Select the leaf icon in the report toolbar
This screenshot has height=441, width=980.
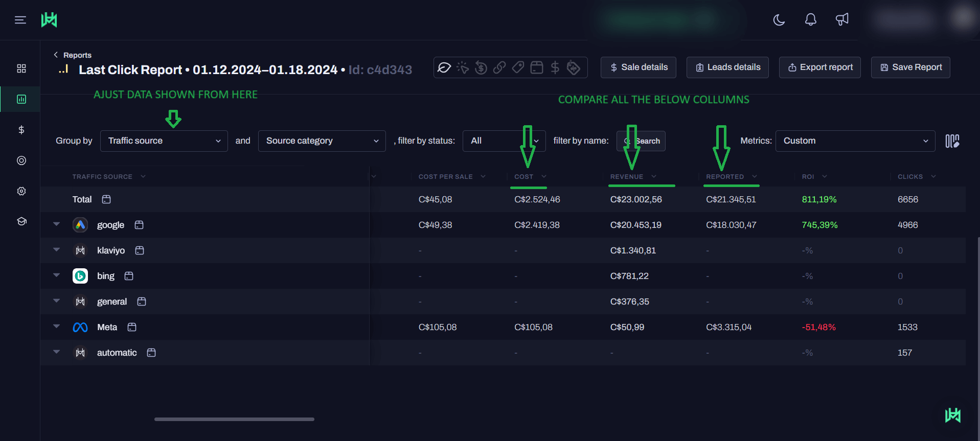pos(444,67)
